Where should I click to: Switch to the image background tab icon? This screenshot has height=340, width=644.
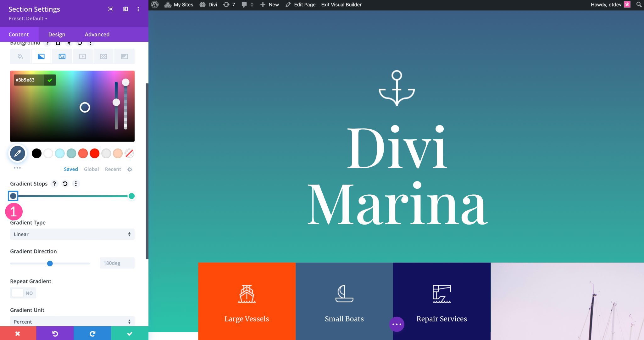[62, 56]
